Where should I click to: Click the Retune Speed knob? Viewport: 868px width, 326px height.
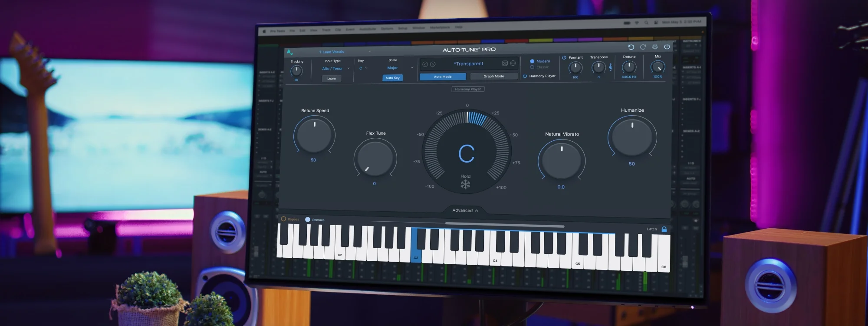click(x=314, y=135)
